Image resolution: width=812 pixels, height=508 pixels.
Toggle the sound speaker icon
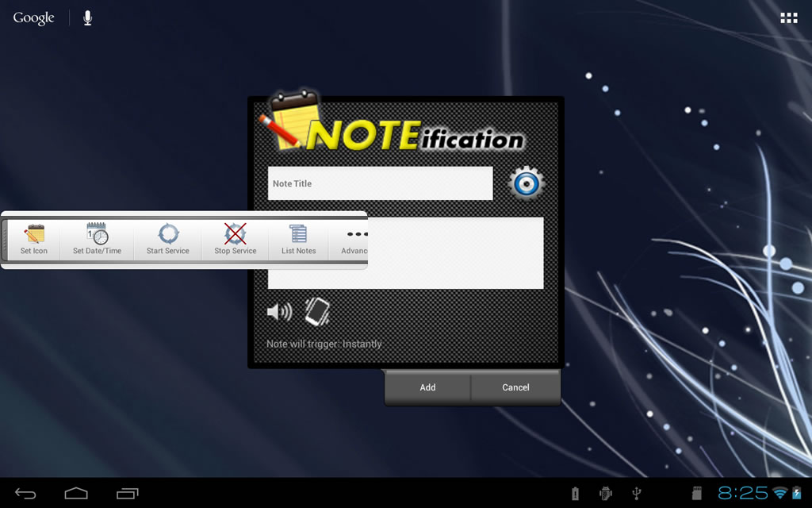[x=280, y=311]
